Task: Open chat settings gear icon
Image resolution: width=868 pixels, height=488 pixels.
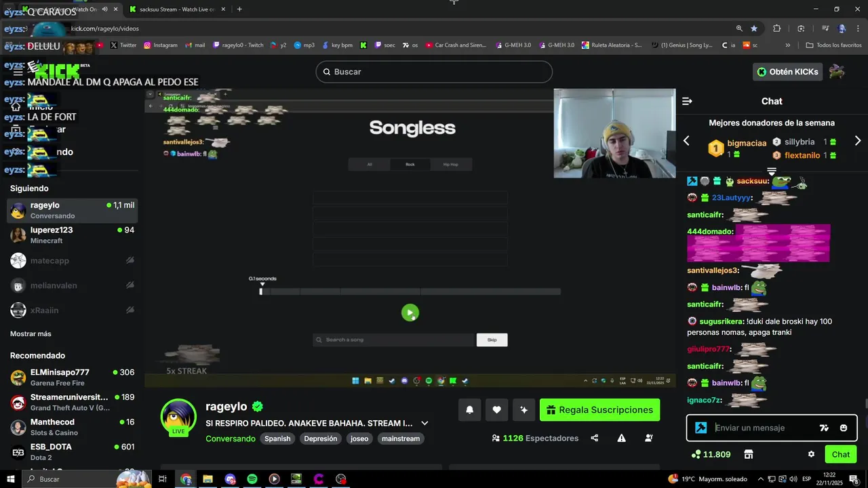Action: 811,454
